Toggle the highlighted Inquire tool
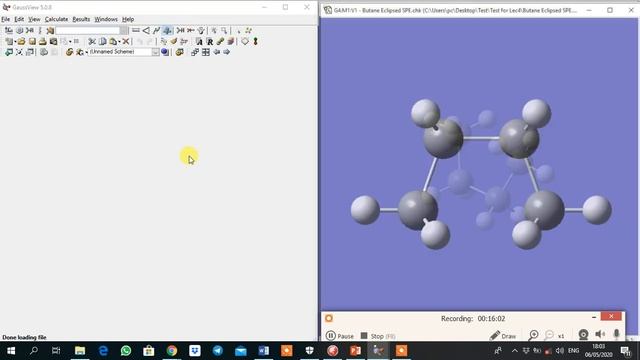 (x=167, y=30)
